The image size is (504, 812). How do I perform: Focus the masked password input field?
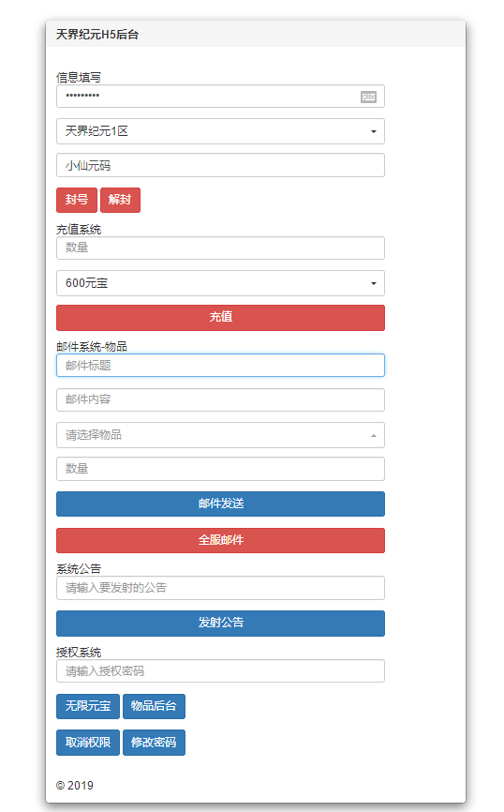click(220, 97)
